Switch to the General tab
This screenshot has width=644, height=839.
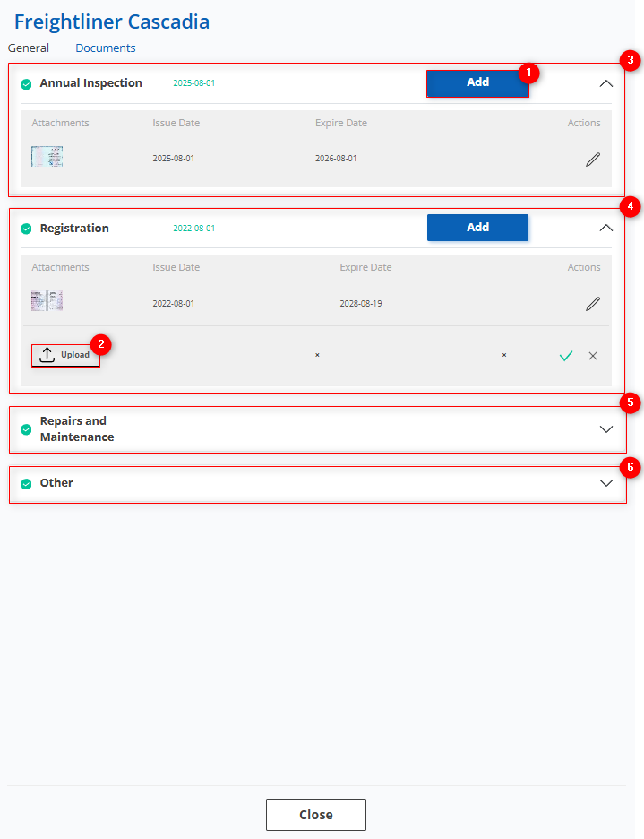[29, 48]
